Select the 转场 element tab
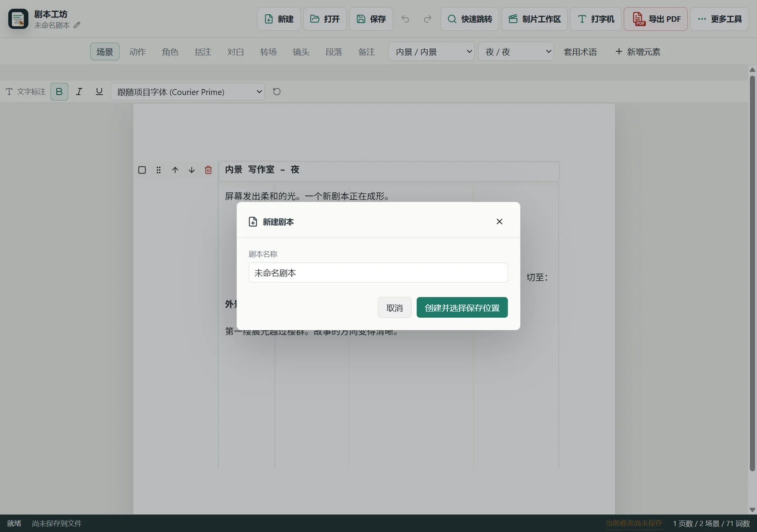Screen dimensions: 757x532 [268, 52]
